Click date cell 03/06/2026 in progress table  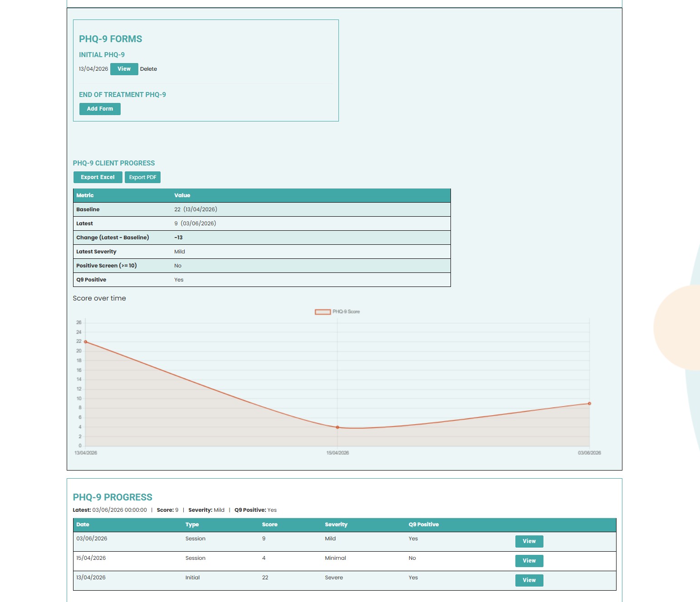coord(92,539)
